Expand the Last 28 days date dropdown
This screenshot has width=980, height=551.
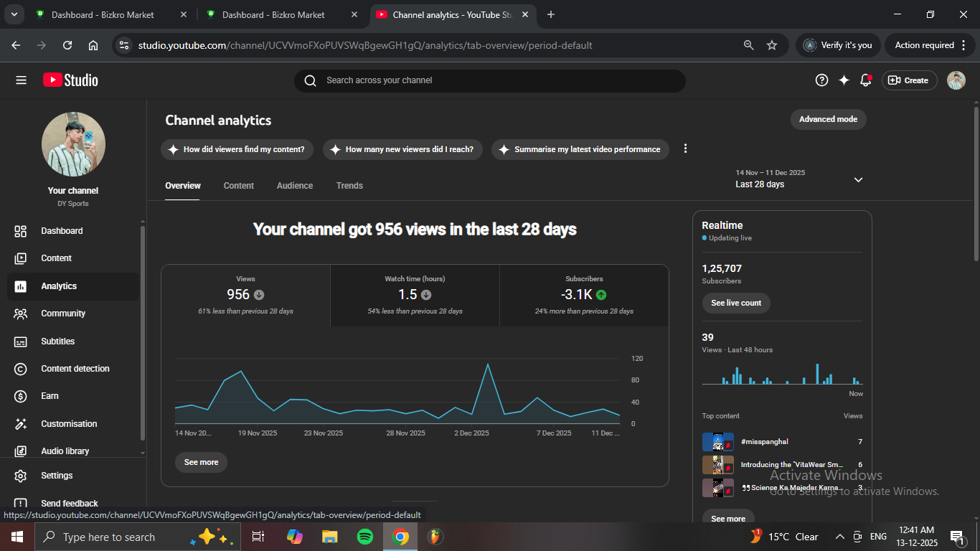click(x=858, y=179)
